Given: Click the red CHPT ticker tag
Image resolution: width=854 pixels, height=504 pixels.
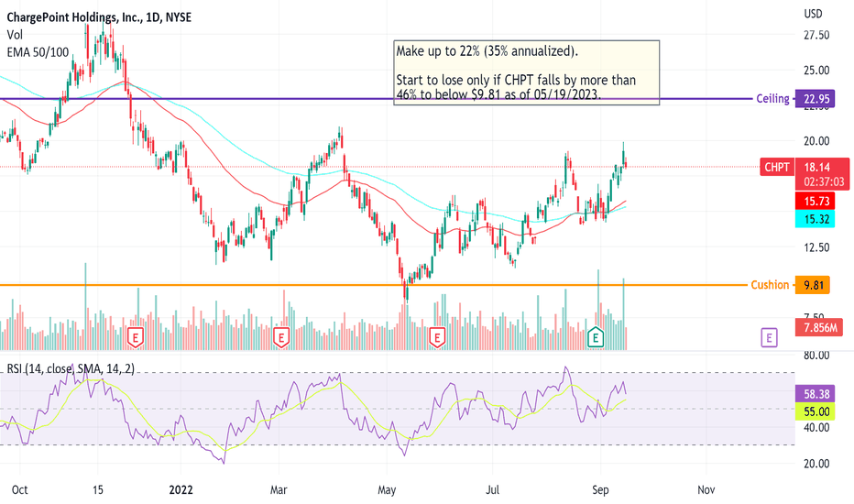Looking at the screenshot, I should coord(777,168).
